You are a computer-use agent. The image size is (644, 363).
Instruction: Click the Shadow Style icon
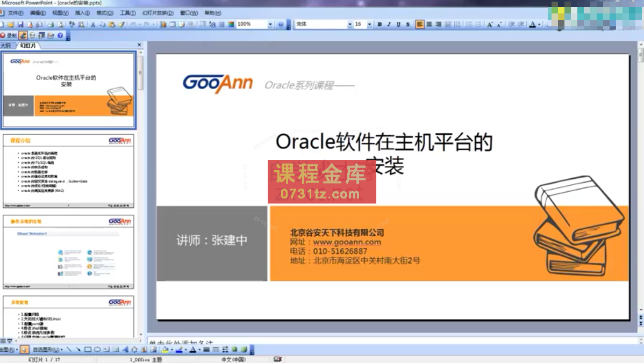pyautogui.click(x=234, y=350)
